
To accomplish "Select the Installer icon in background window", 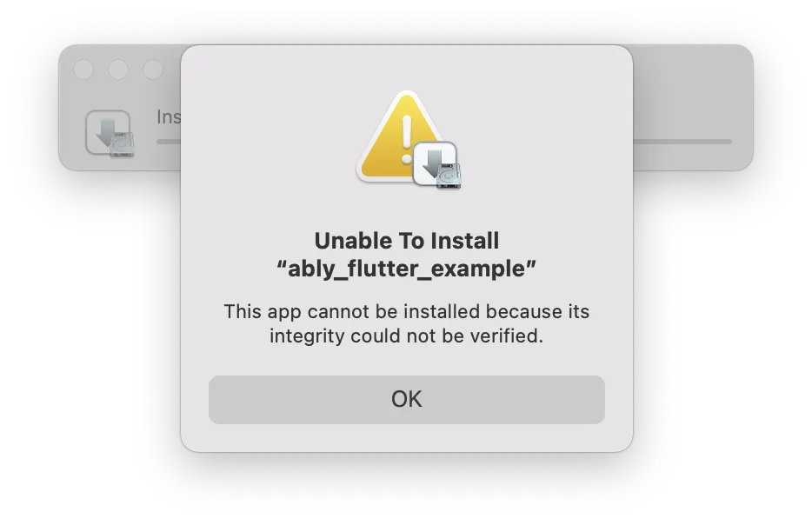I will point(110,133).
